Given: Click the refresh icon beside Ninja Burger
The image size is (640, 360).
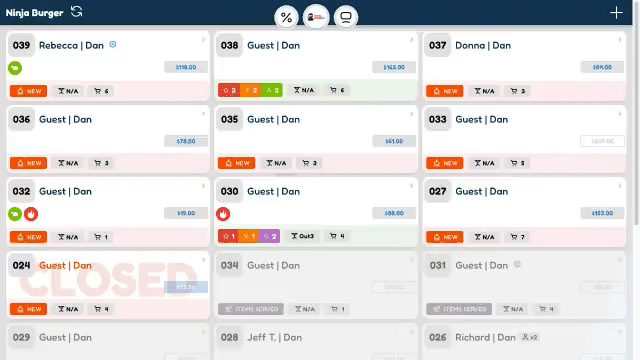Looking at the screenshot, I should (76, 11).
